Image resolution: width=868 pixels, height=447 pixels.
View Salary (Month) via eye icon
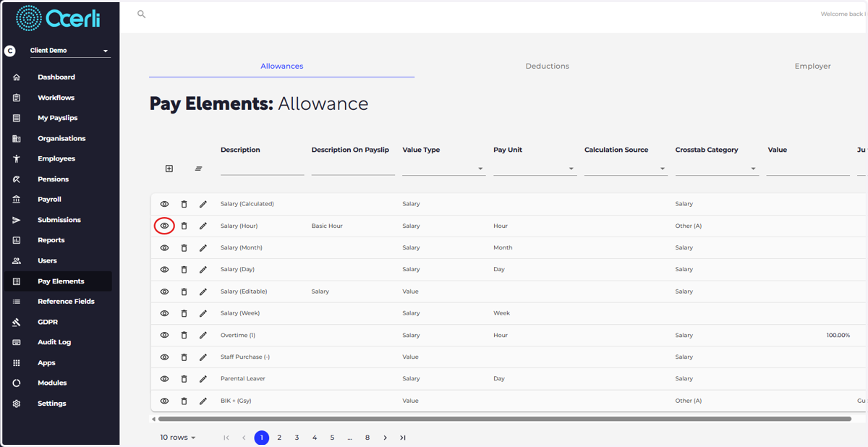click(x=164, y=247)
